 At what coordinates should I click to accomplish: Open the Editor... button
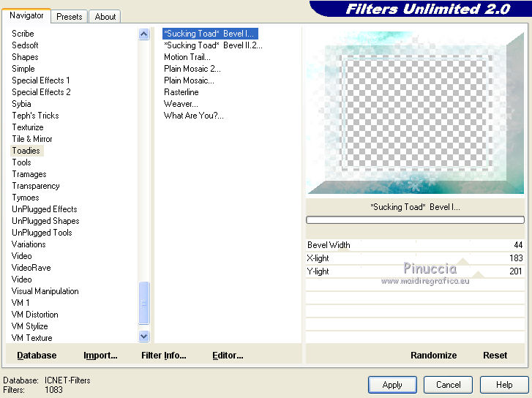tap(228, 356)
